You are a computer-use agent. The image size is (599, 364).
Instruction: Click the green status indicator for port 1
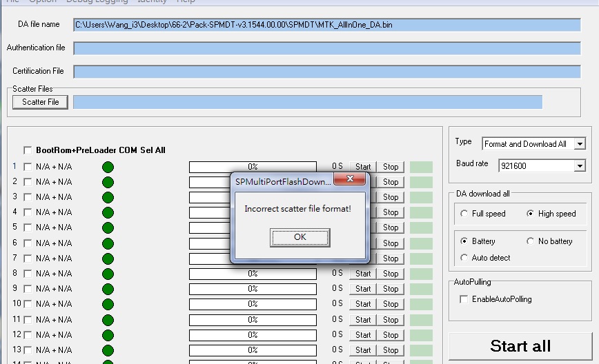pos(108,167)
